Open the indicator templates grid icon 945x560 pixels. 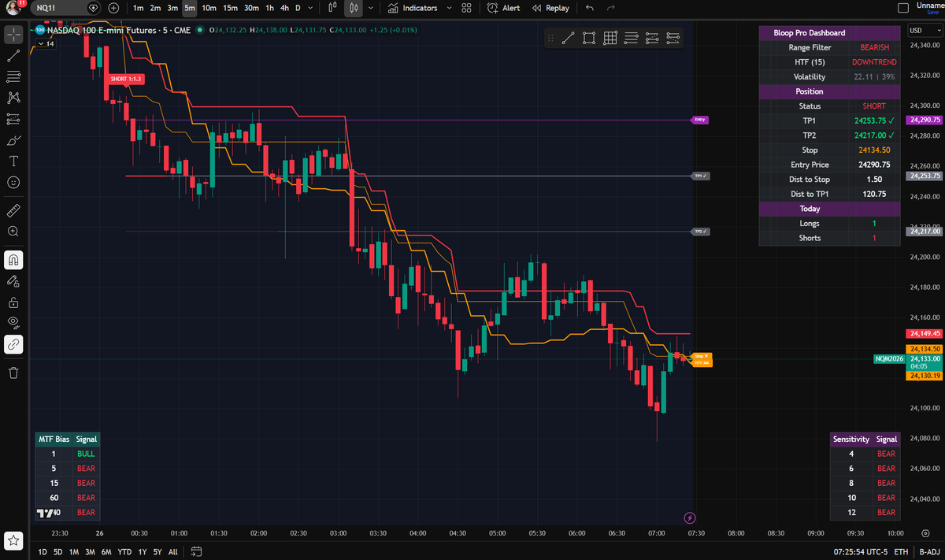466,8
